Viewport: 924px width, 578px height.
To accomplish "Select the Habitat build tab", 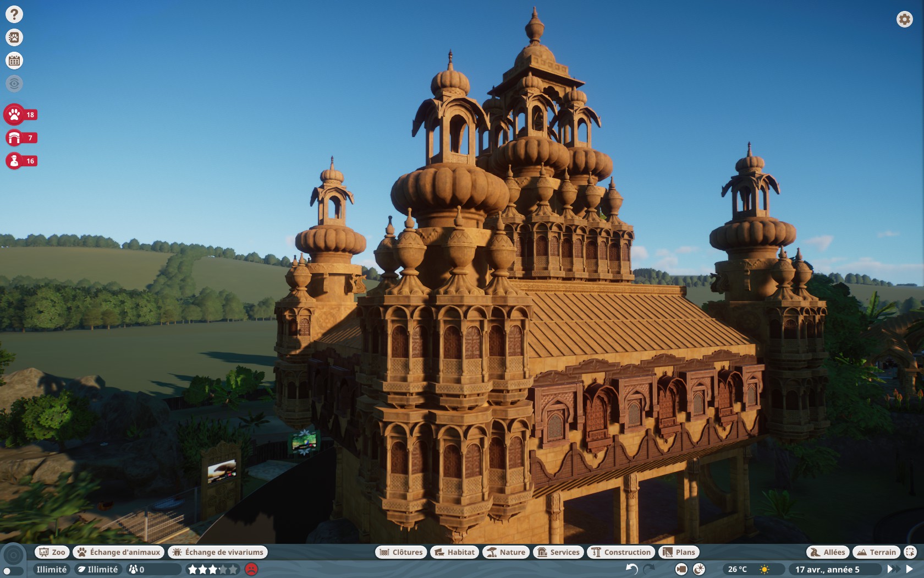I will coord(454,552).
